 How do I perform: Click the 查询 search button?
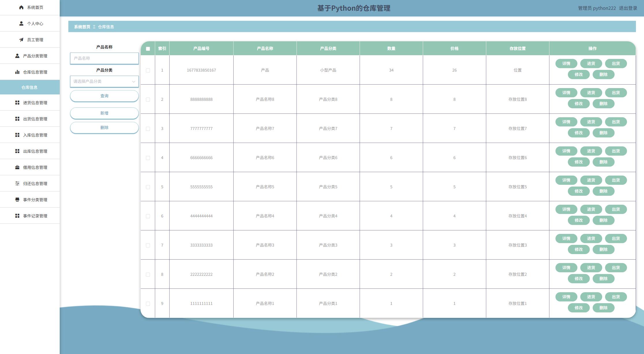click(x=104, y=96)
